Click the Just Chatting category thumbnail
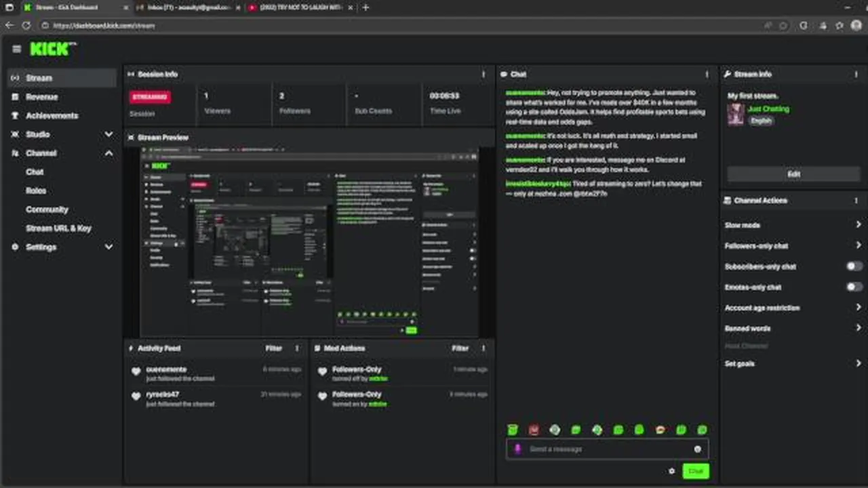 click(x=736, y=115)
